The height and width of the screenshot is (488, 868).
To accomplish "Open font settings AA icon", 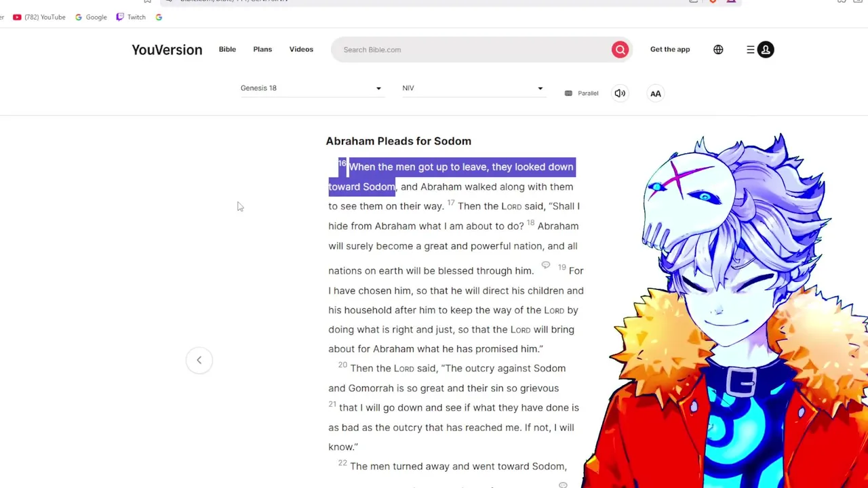I will pos(656,94).
